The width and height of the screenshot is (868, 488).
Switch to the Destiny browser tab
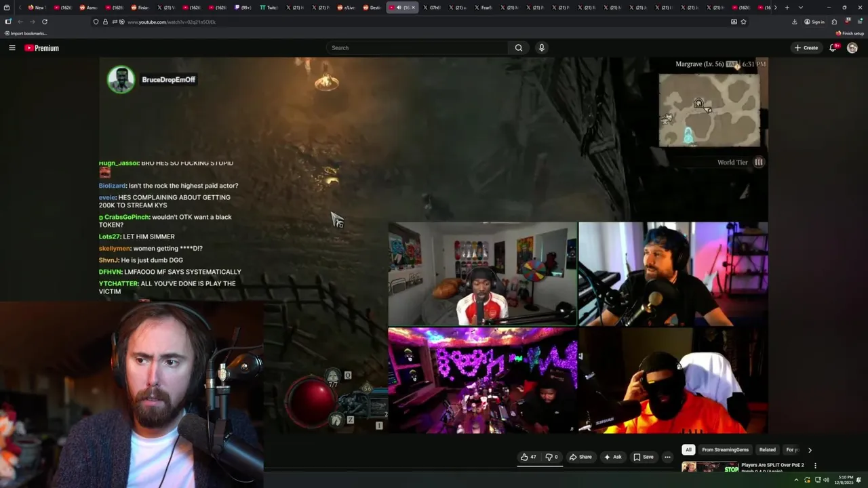click(372, 7)
